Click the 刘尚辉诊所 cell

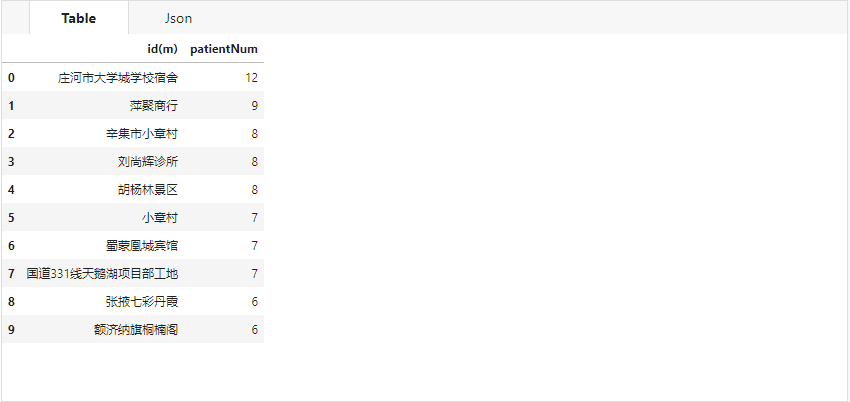click(x=148, y=161)
